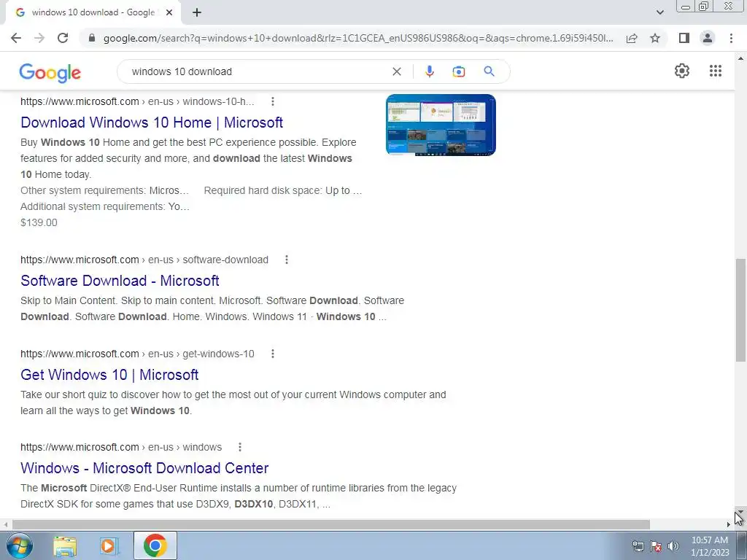Share this page with the share icon
Image resolution: width=747 pixels, height=560 pixels.
(632, 38)
